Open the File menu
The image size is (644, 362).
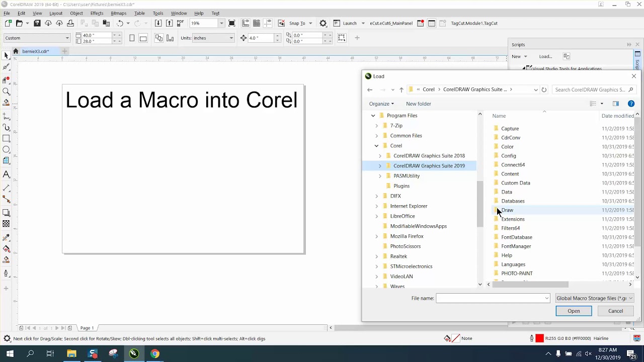pos(7,13)
